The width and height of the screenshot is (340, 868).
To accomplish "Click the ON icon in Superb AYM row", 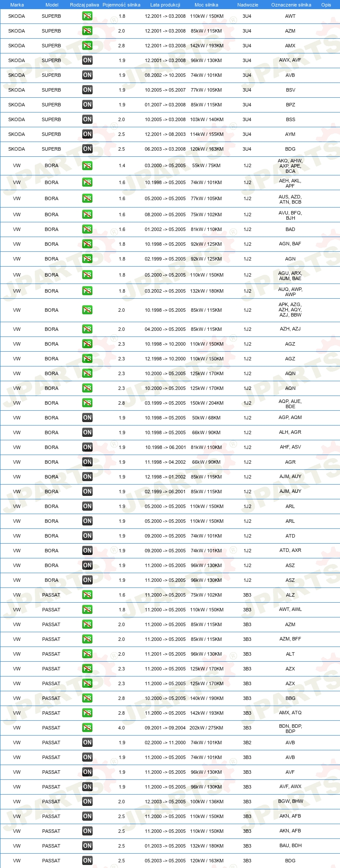I will pyautogui.click(x=87, y=134).
